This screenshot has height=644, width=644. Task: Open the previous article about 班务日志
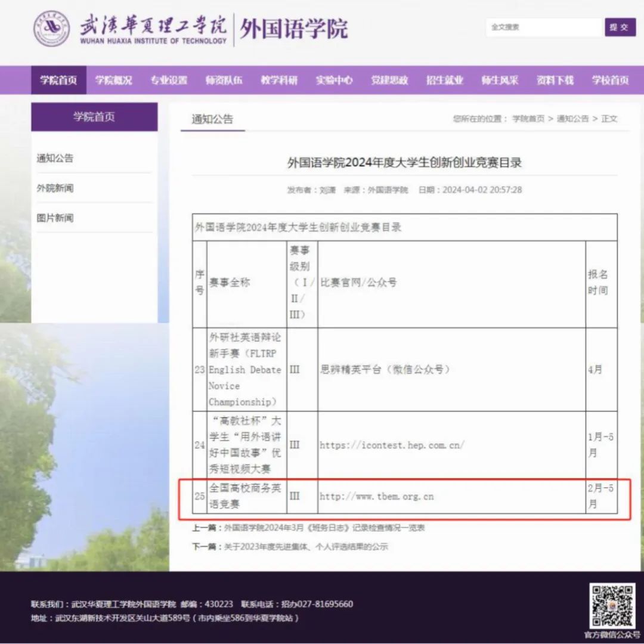[x=324, y=528]
